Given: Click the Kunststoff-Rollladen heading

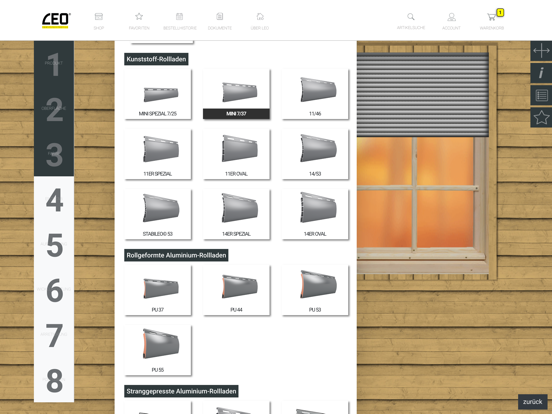Looking at the screenshot, I should [156, 59].
